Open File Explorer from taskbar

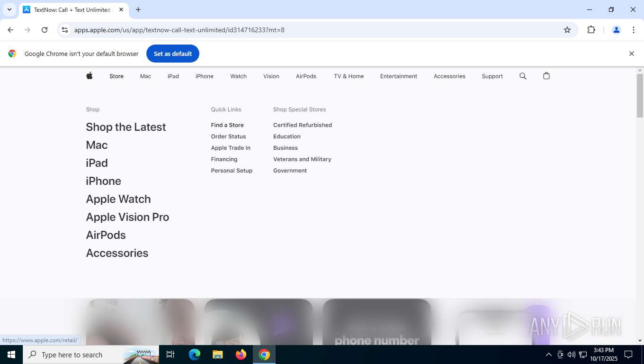[x=218, y=355]
